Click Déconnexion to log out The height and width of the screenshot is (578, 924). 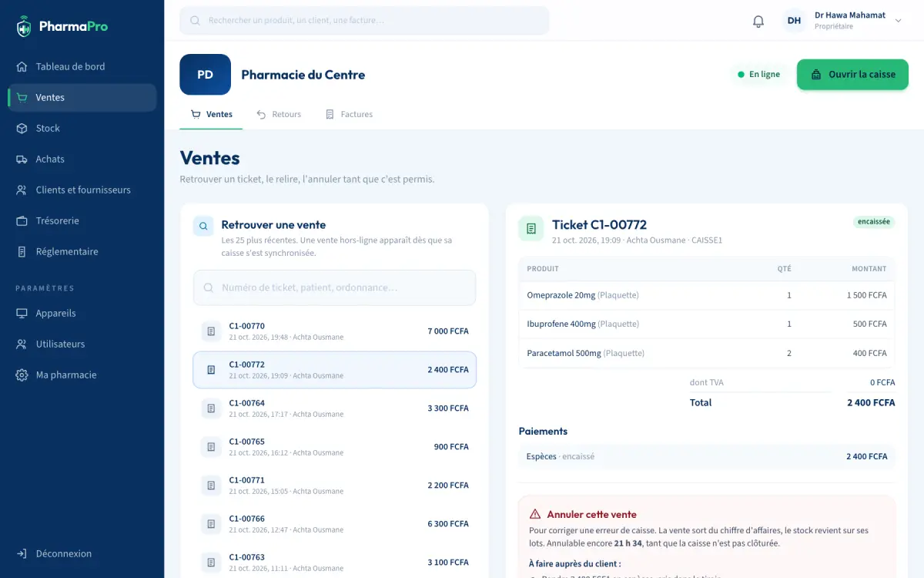[82, 553]
